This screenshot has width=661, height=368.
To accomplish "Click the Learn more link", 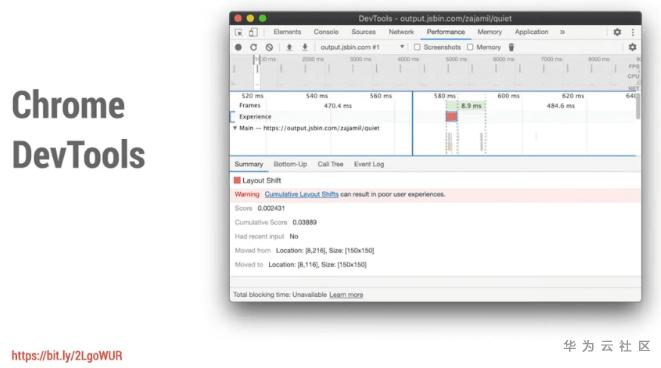I will point(346,295).
